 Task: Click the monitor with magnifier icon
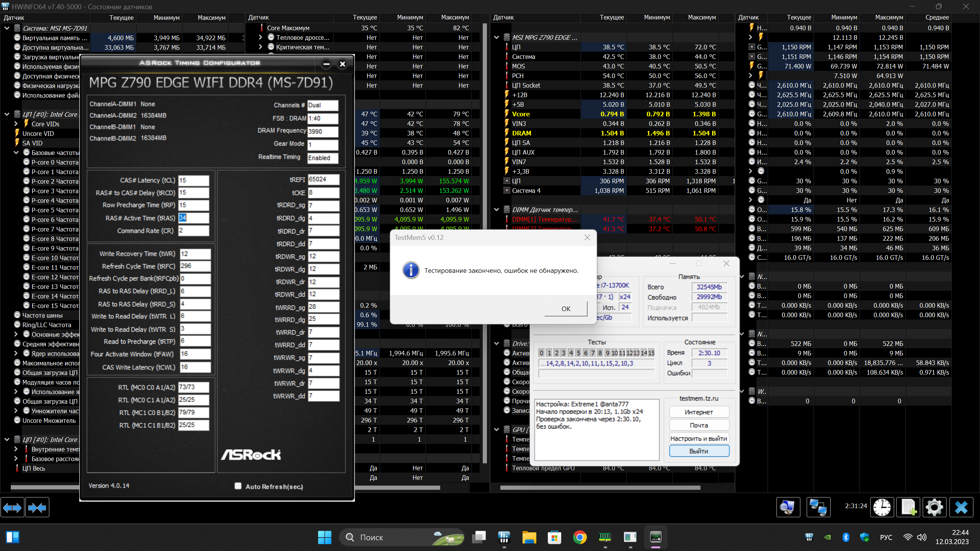pyautogui.click(x=788, y=507)
